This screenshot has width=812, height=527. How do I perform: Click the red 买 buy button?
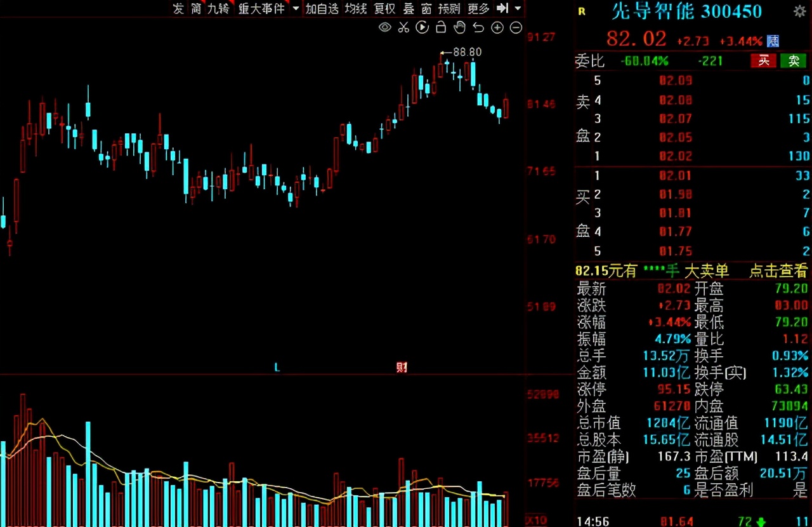click(x=764, y=61)
